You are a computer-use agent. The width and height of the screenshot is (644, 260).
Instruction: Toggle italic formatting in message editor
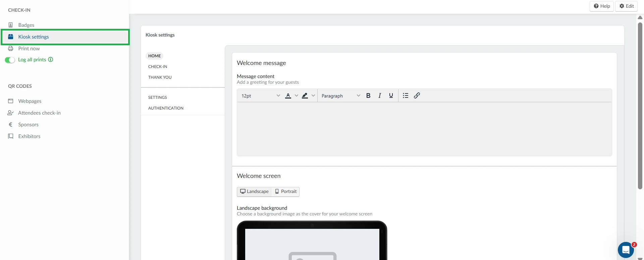click(380, 95)
